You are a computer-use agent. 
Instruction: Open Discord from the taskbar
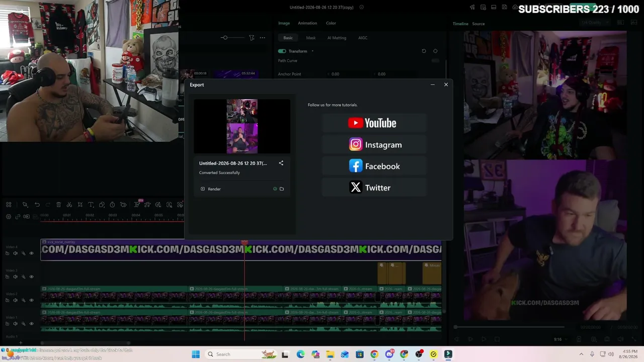coord(389,354)
